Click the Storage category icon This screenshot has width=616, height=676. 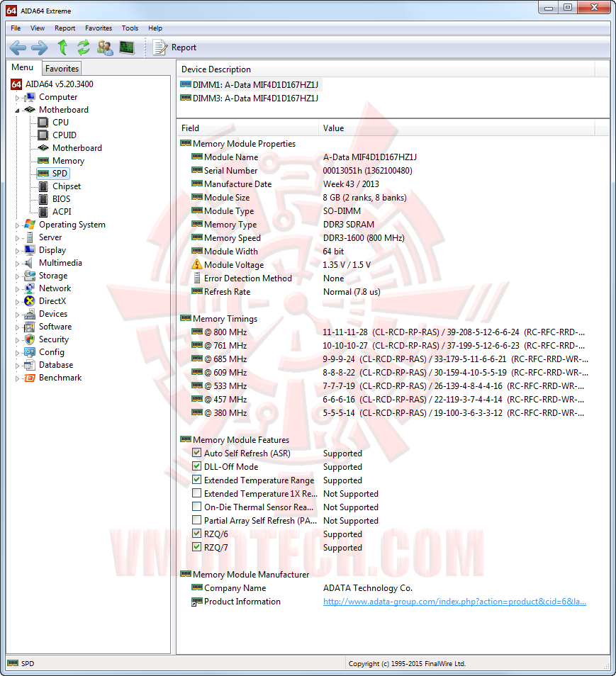[x=30, y=276]
